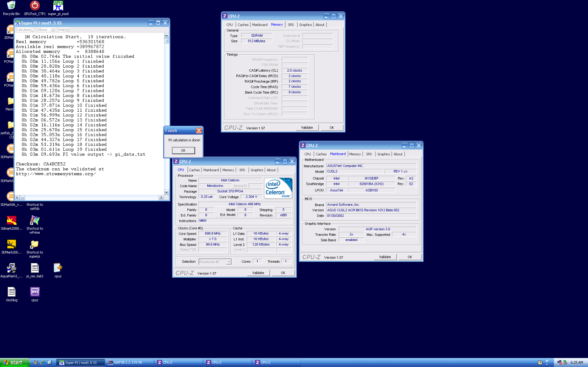Close the Finish dialog
The image size is (588, 367).
tap(199, 130)
